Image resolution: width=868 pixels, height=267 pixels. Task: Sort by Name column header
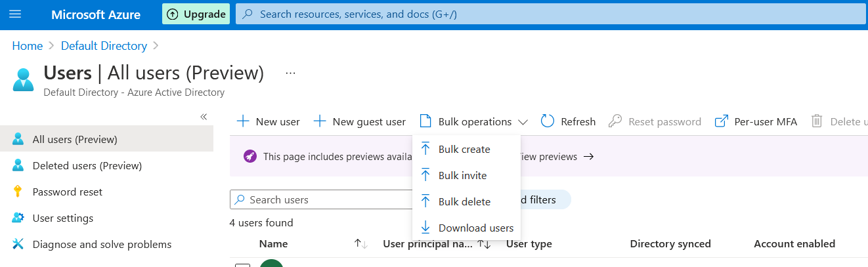(x=274, y=243)
